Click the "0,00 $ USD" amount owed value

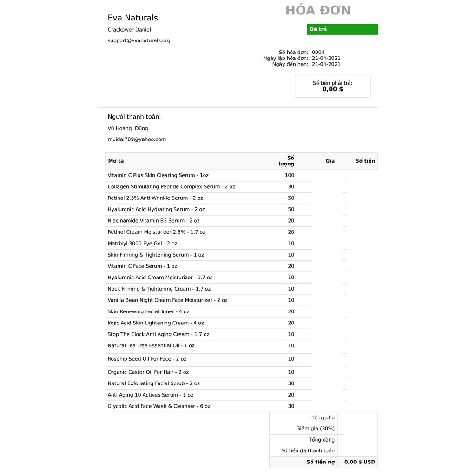pyautogui.click(x=359, y=462)
